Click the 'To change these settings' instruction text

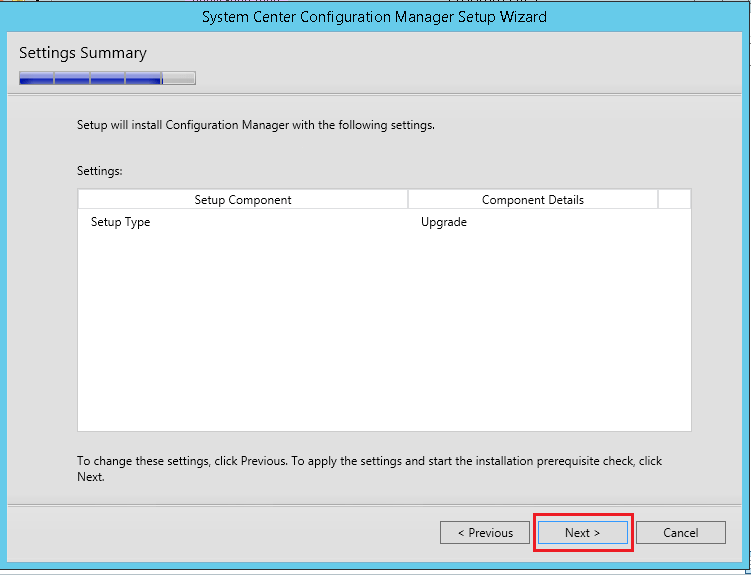369,462
